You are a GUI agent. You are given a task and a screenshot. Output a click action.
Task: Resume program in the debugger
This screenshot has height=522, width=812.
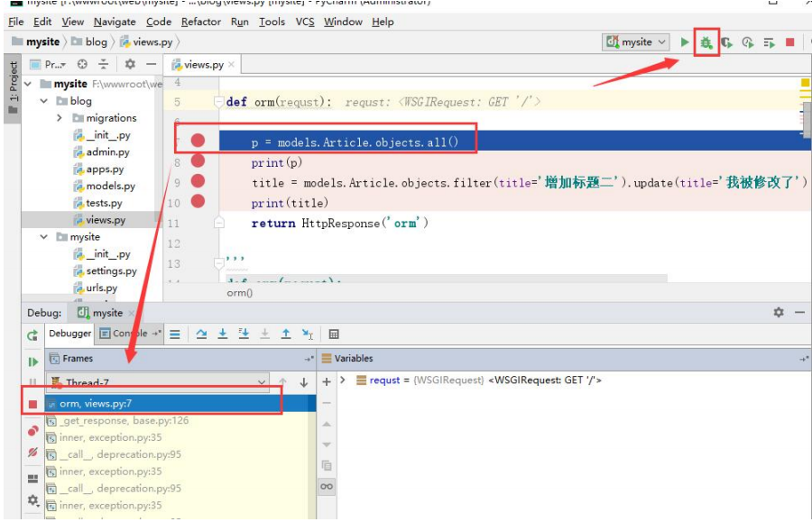[x=33, y=362]
